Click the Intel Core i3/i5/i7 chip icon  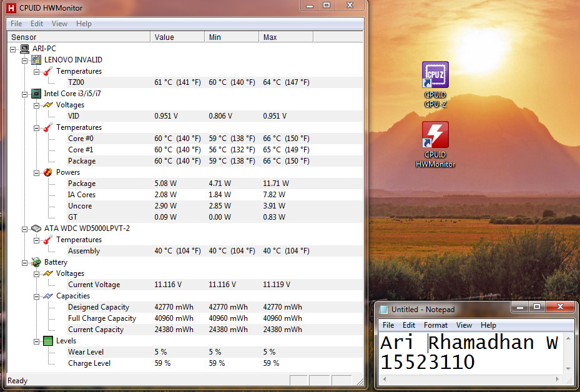click(x=36, y=94)
